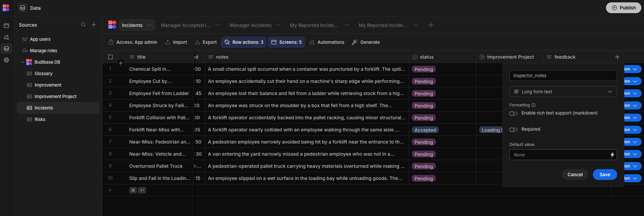Click the feedback column header

577,57
